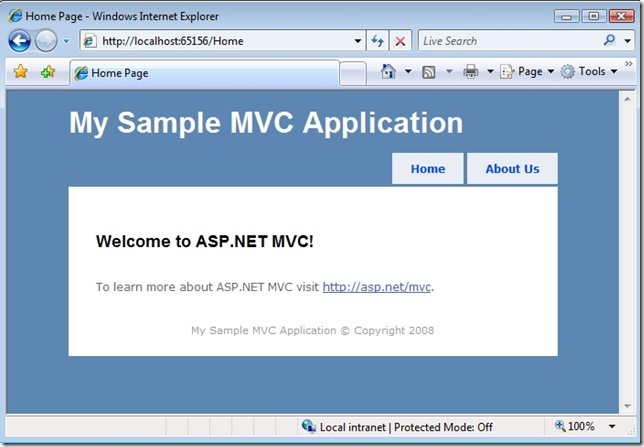Screen dimensions: 644x447
Task: Open the recent pages dropdown arrow
Action: coord(66,41)
